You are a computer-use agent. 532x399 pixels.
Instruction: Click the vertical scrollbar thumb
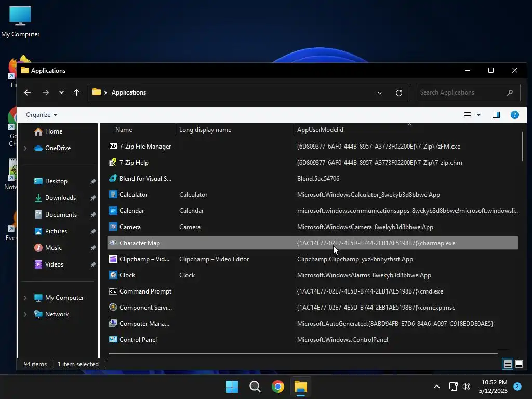[523, 147]
